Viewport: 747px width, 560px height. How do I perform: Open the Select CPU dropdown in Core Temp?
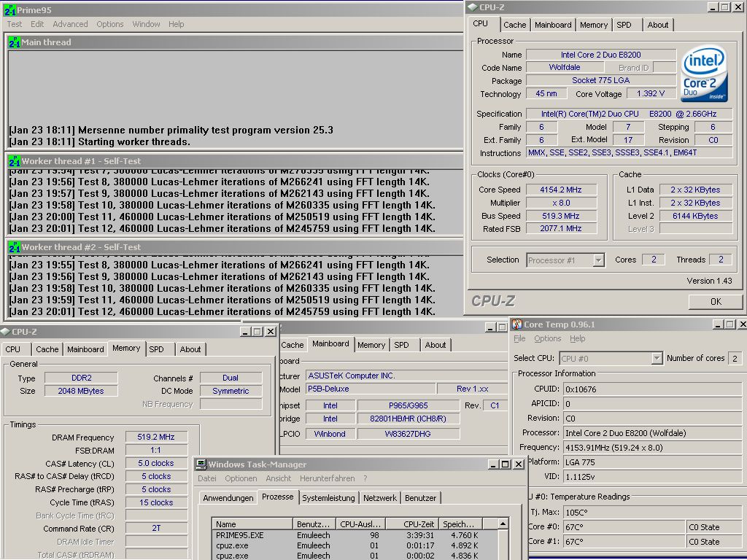[657, 358]
